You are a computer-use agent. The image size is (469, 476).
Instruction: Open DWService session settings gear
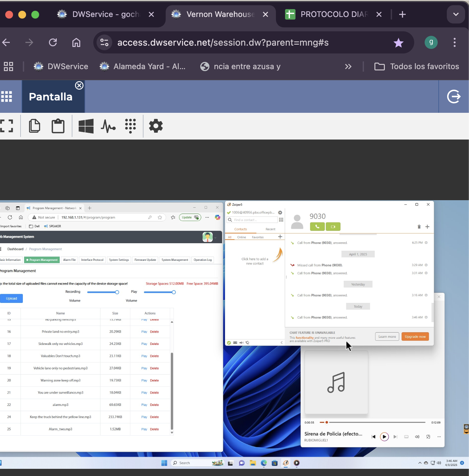click(x=156, y=126)
